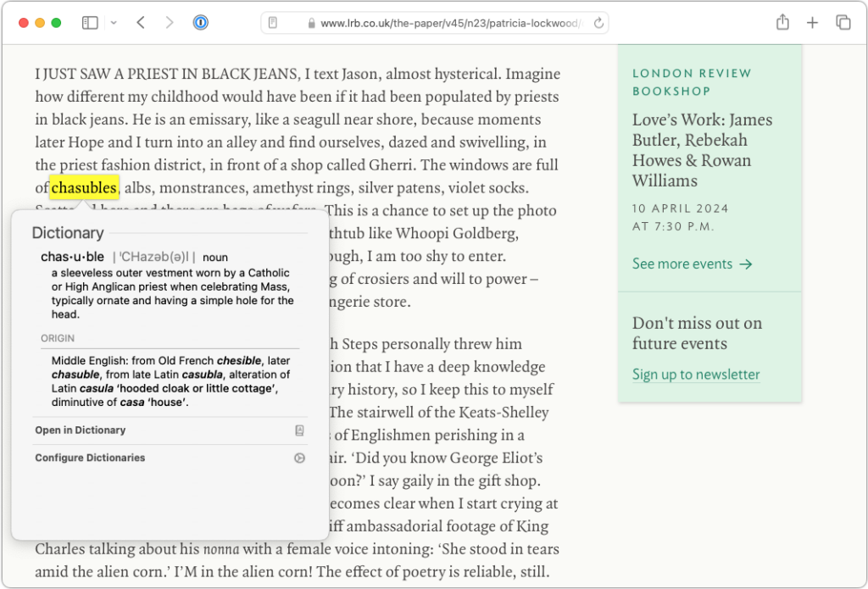Click the green window zoom button
Viewport: 868px width, 589px height.
point(56,23)
